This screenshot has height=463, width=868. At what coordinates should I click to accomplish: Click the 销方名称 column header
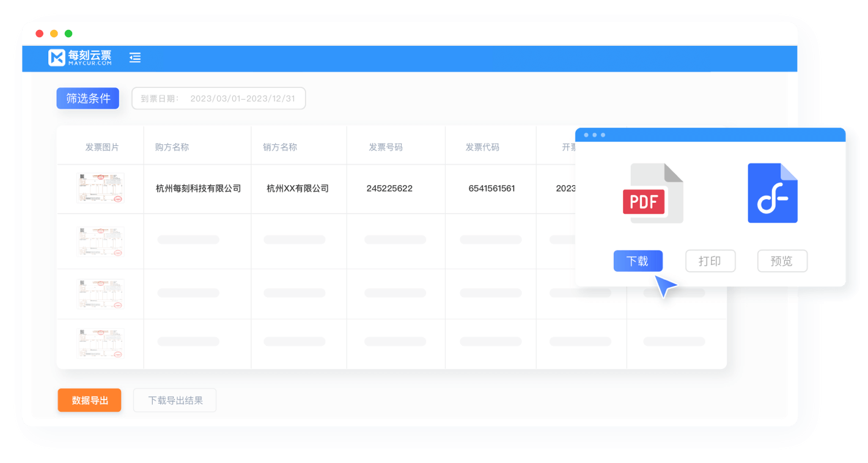pos(280,147)
